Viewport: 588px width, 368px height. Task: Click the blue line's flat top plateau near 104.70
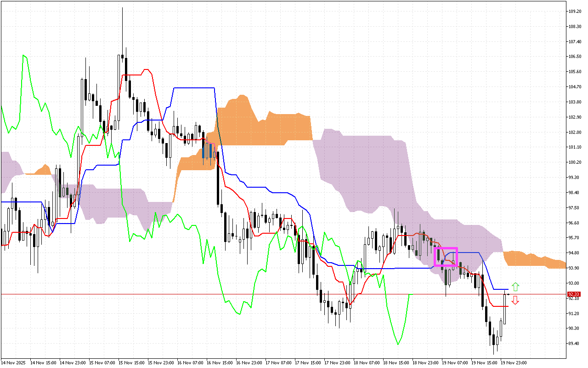tap(193, 87)
